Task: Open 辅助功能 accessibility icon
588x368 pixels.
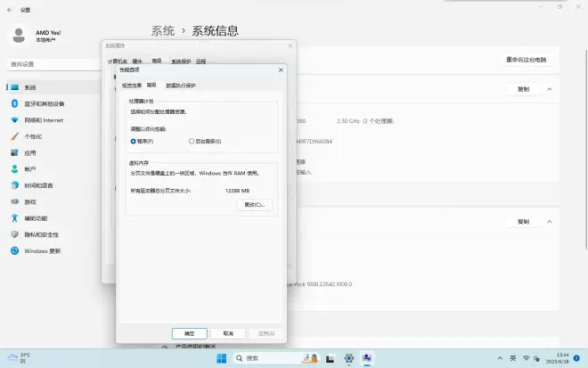Action: pyautogui.click(x=14, y=218)
